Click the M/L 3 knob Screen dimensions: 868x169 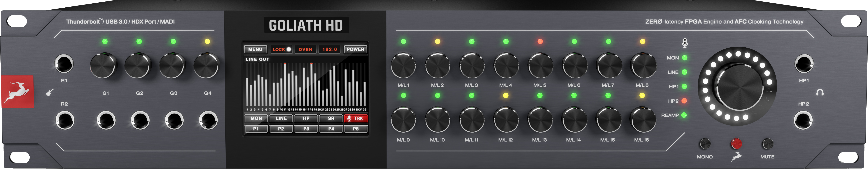click(472, 65)
